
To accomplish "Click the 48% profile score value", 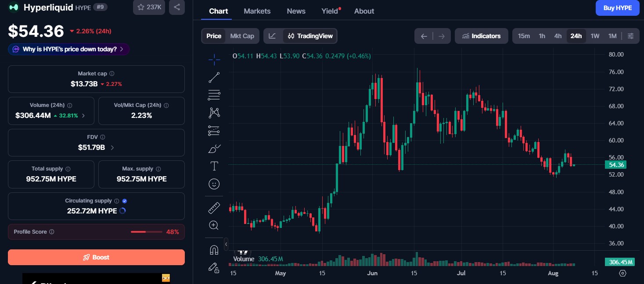I will [x=173, y=232].
